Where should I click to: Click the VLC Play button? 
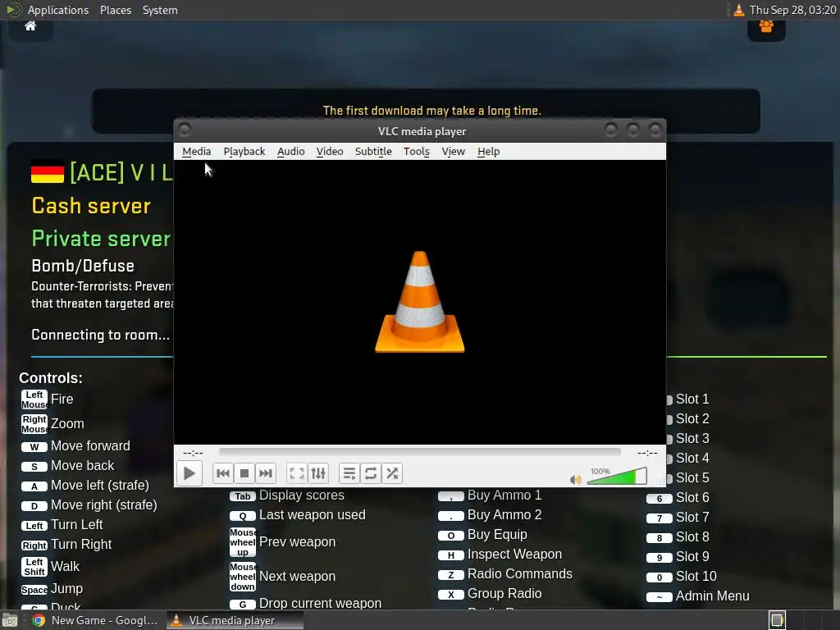click(x=189, y=473)
